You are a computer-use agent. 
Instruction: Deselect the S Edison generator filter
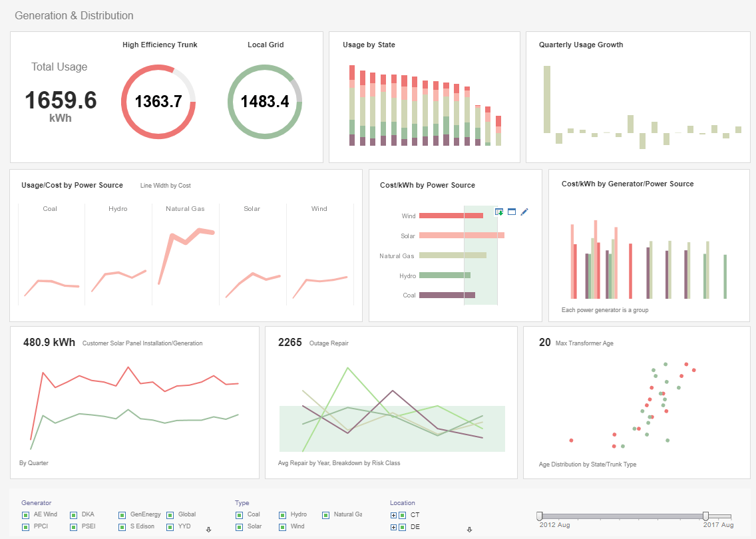[x=121, y=526]
